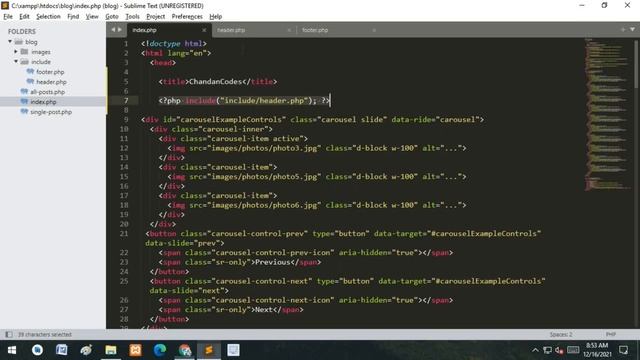Click the include/header.php string
This screenshot has width=640, height=360.
(264, 100)
